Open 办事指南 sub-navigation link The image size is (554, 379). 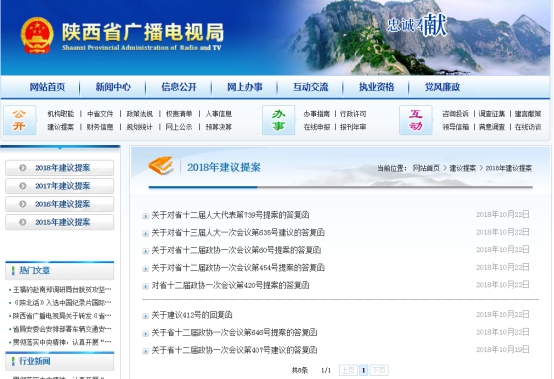(x=317, y=114)
